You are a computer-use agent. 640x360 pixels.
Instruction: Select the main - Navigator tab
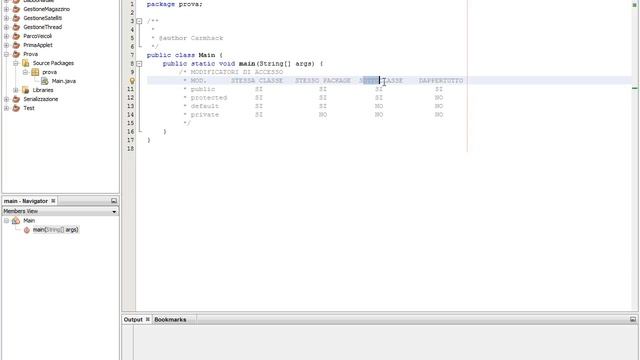26,201
